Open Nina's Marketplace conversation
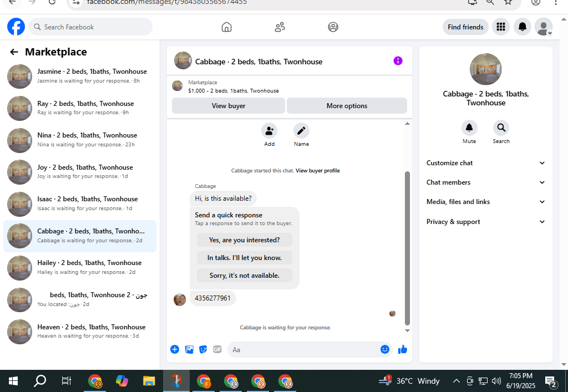 pos(80,140)
